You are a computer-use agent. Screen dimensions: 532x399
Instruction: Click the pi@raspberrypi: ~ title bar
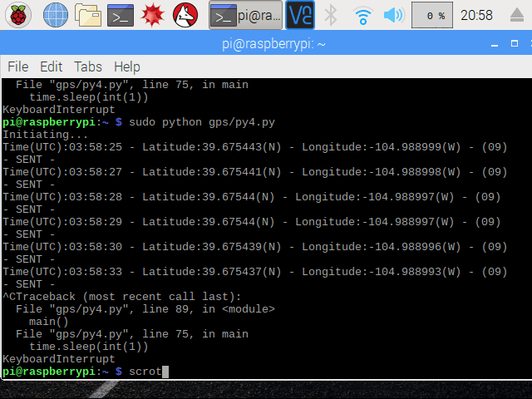pyautogui.click(x=273, y=44)
